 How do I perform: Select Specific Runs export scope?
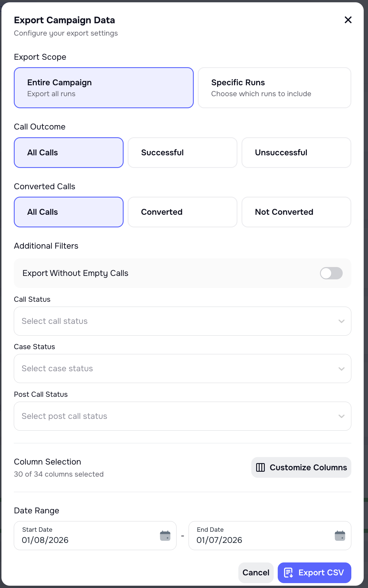click(x=274, y=88)
